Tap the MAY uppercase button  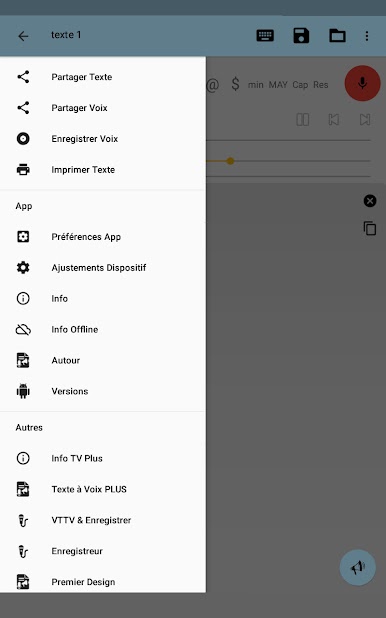coord(278,85)
